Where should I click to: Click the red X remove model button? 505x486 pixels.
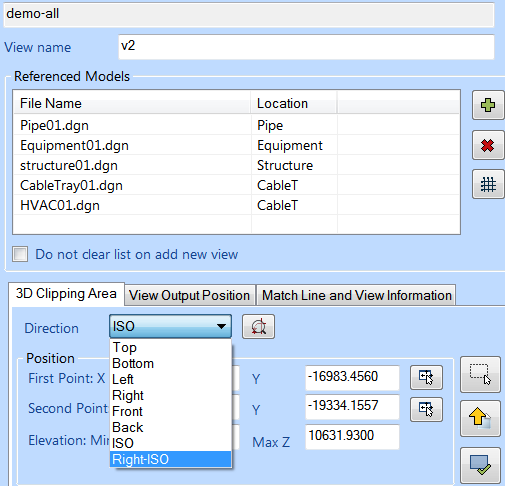coord(488,145)
